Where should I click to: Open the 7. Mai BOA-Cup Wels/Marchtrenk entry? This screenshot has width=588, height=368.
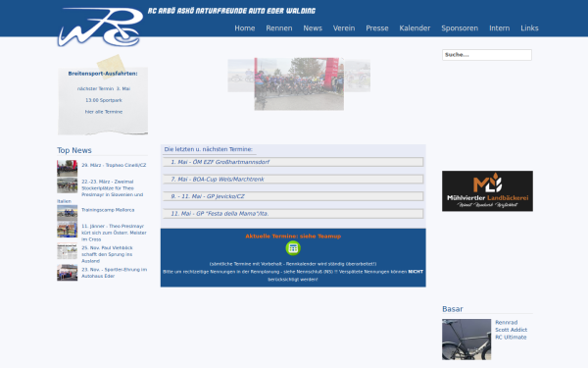pos(293,180)
